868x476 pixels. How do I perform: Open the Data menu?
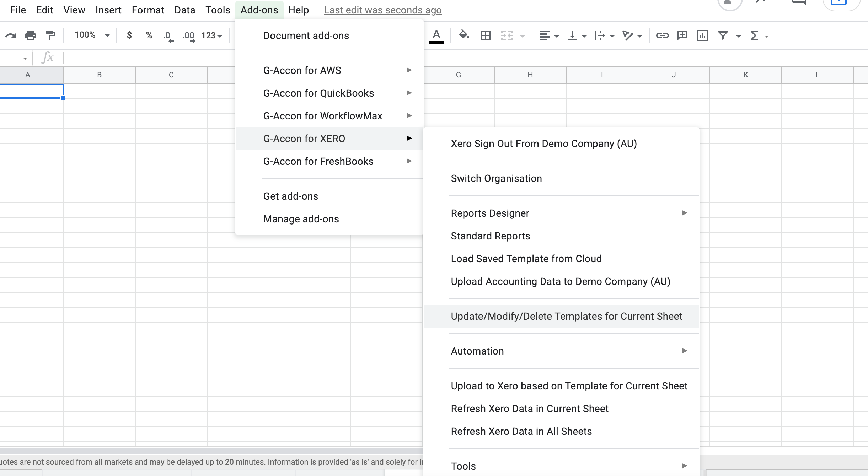point(185,10)
